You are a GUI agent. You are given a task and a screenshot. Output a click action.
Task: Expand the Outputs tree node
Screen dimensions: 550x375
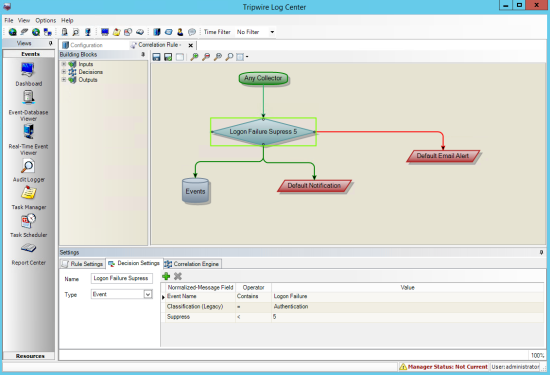pos(64,80)
